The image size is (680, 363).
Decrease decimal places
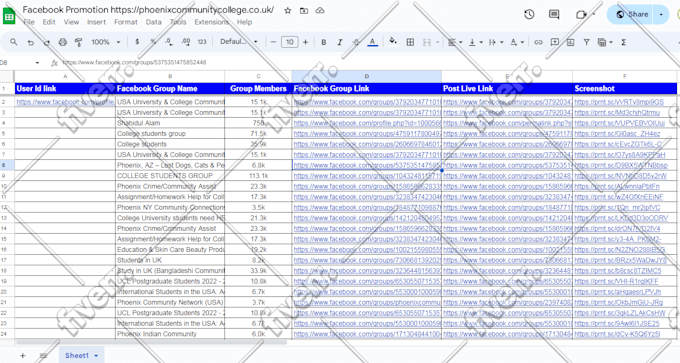click(x=168, y=42)
